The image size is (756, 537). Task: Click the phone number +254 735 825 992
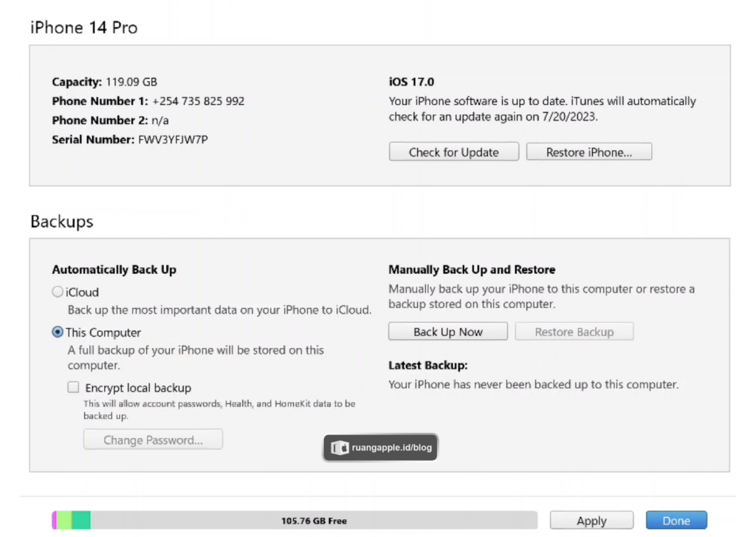click(198, 101)
